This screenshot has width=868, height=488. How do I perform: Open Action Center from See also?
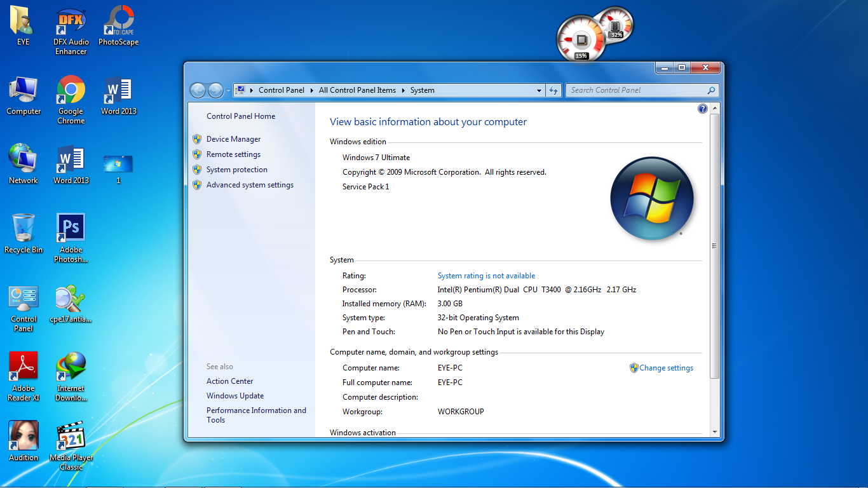[x=230, y=381]
